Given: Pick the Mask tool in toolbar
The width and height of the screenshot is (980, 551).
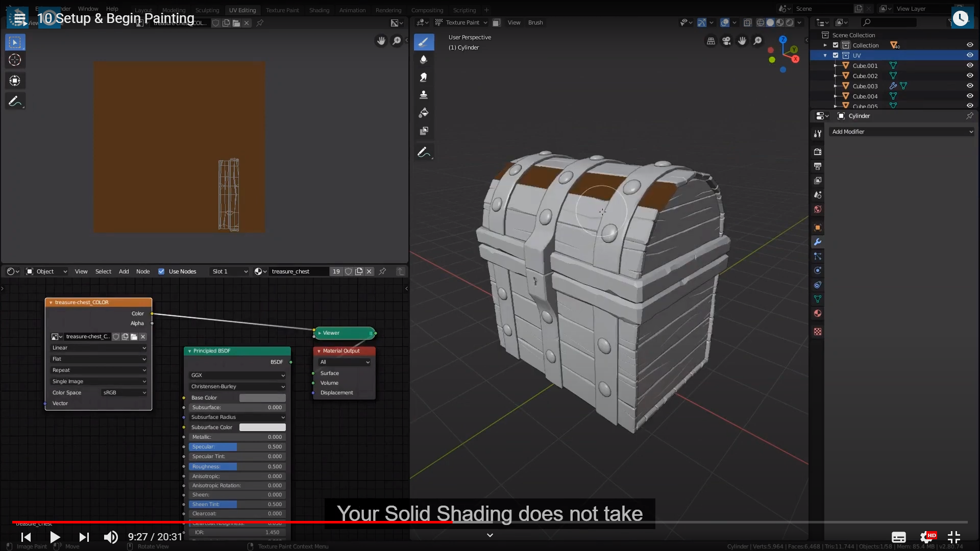Looking at the screenshot, I should tap(424, 131).
